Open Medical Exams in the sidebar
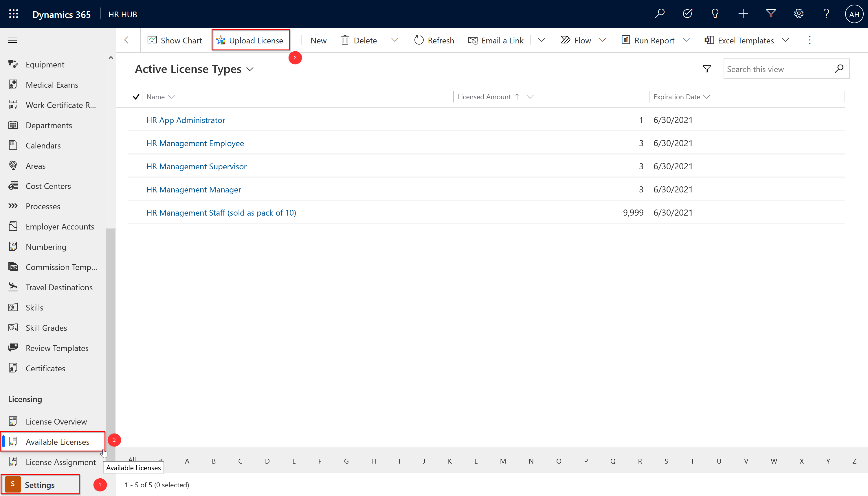Viewport: 868px width, 496px height. 53,85
